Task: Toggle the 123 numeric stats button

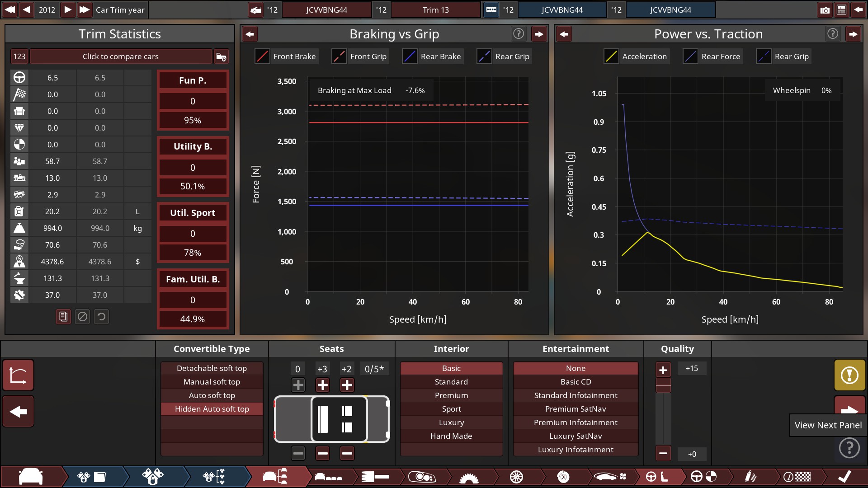Action: point(19,56)
